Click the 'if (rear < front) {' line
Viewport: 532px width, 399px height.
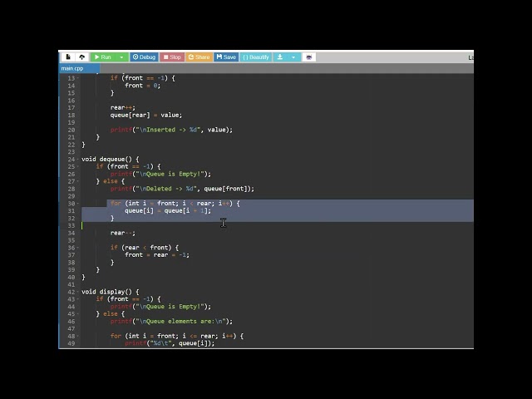point(144,248)
